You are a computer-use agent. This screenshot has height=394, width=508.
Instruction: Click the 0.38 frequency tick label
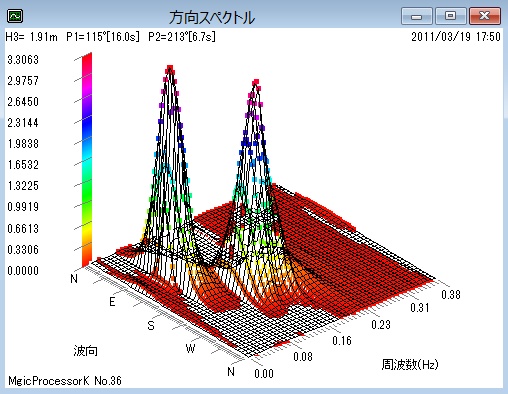[451, 295]
